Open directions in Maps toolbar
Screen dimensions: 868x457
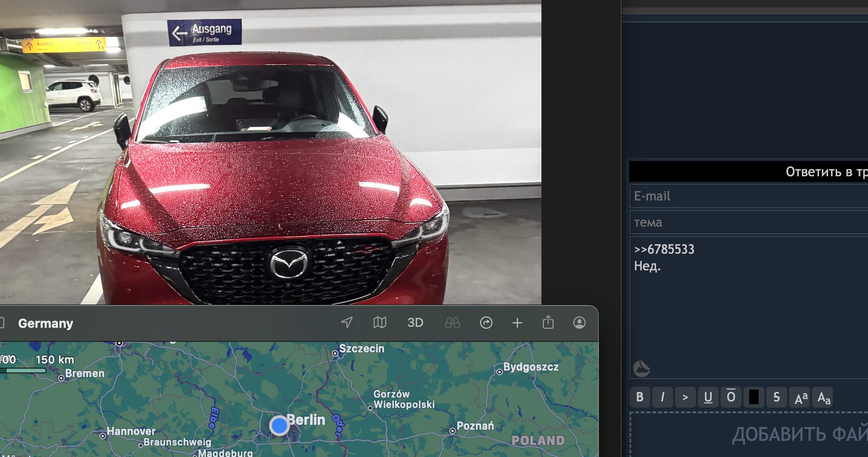[x=486, y=323]
